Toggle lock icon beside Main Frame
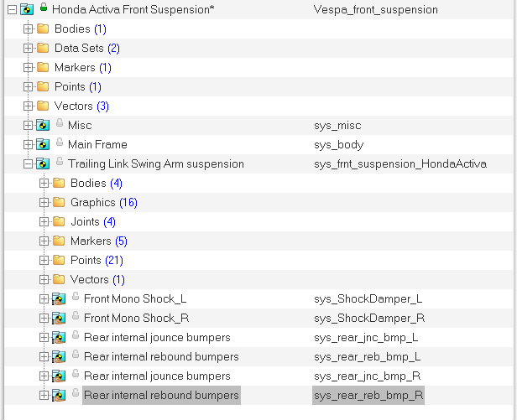Image resolution: width=517 pixels, height=420 pixels. pos(59,143)
